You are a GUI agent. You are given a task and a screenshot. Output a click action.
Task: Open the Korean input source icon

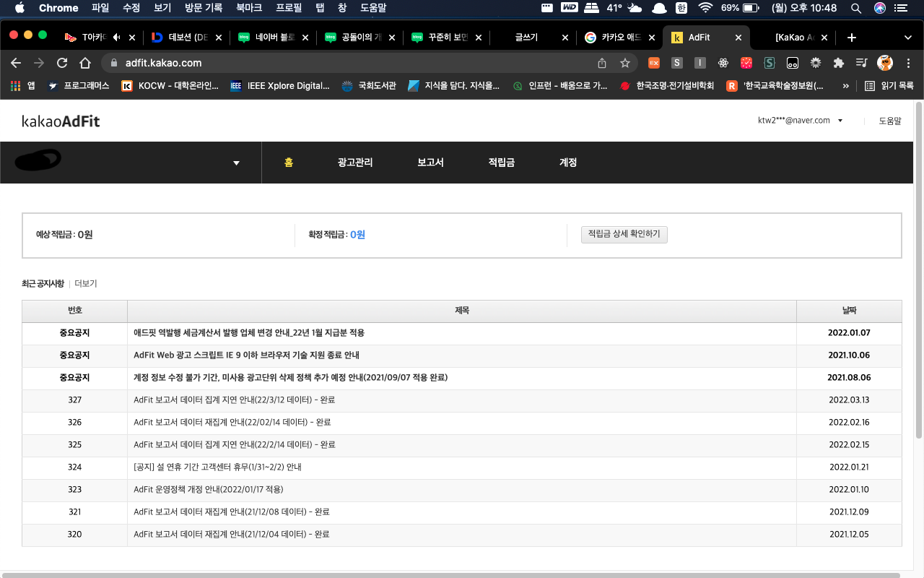tap(681, 8)
